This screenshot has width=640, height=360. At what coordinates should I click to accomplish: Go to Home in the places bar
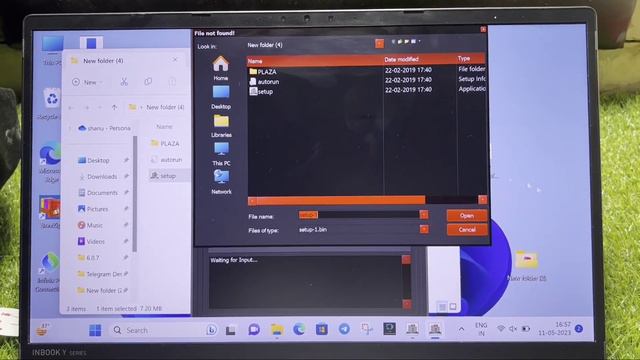click(x=221, y=68)
